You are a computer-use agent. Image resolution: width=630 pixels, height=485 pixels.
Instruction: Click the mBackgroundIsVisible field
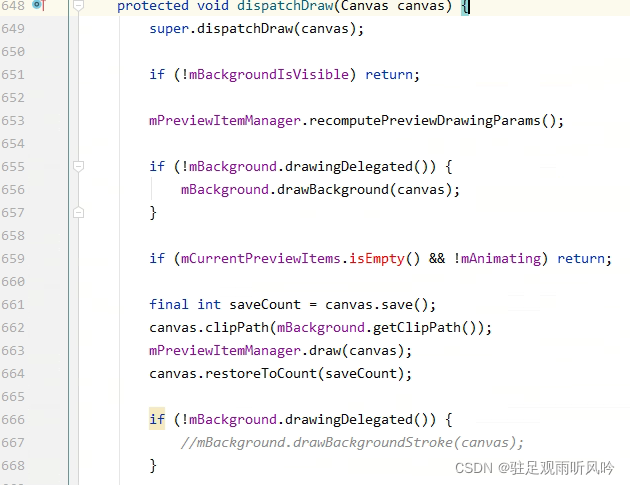(x=268, y=75)
